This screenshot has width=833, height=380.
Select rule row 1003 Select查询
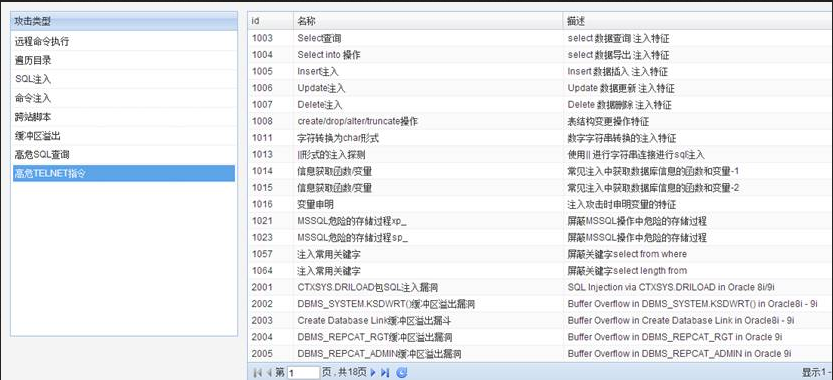[x=540, y=38]
